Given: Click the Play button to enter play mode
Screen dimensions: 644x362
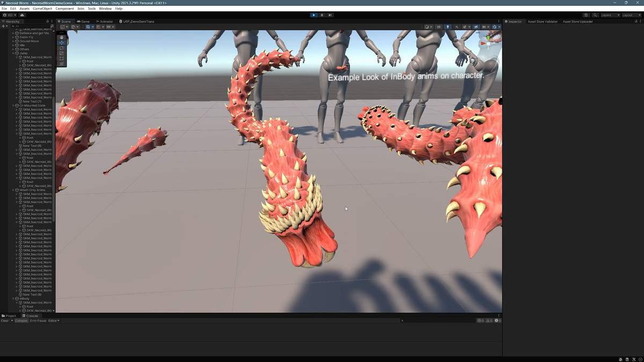Looking at the screenshot, I should tap(313, 15).
